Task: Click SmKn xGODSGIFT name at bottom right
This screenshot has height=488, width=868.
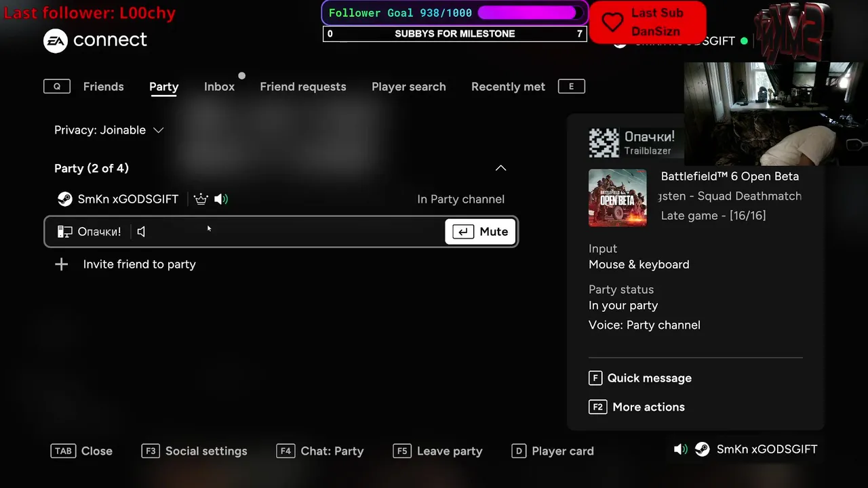Action: coord(767,449)
